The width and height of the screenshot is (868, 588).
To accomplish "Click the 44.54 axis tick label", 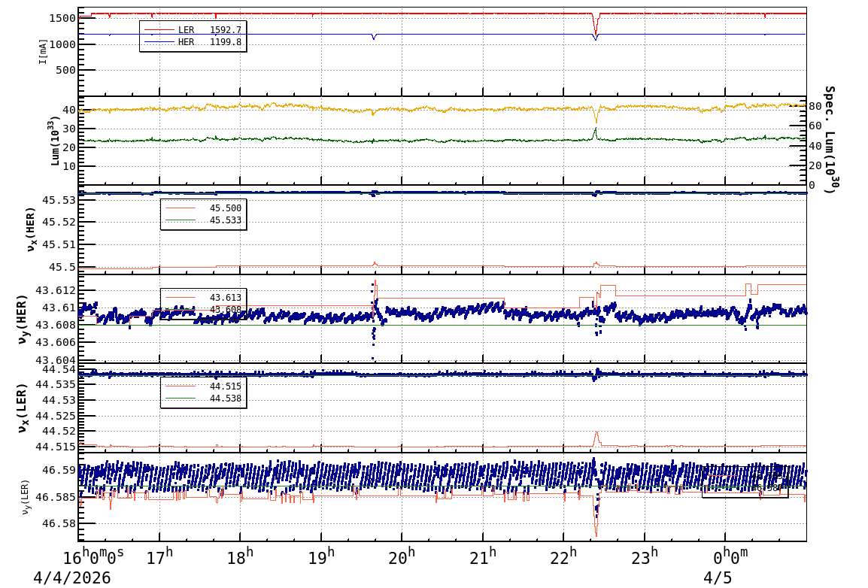I will [59, 369].
